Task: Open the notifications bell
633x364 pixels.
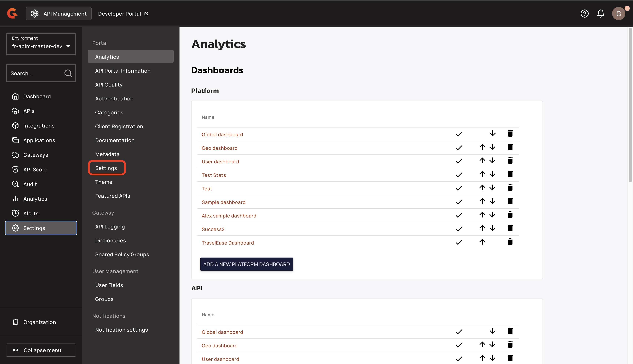Action: tap(600, 14)
